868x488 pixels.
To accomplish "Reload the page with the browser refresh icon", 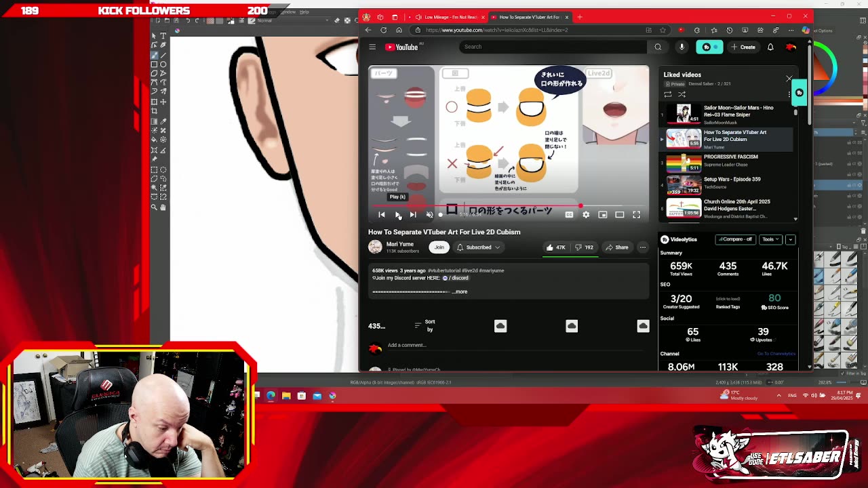I will coord(383,30).
